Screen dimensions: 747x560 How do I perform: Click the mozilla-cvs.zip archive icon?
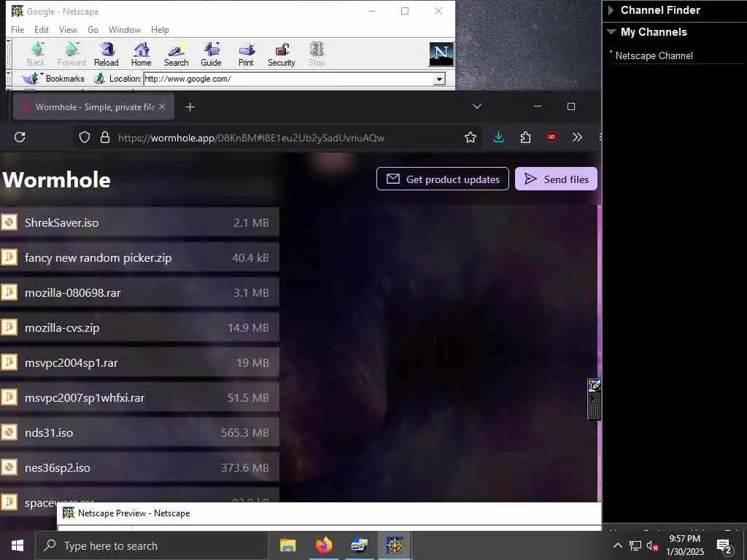click(9, 327)
